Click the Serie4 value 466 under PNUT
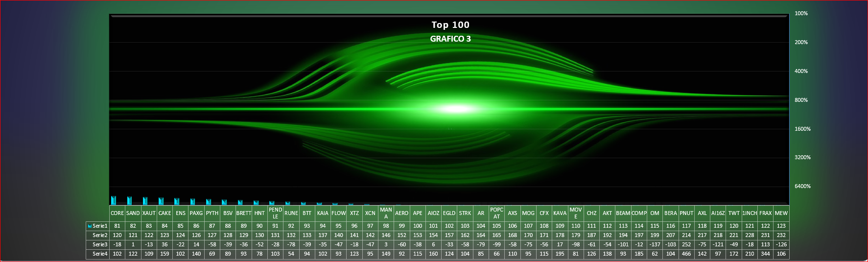This screenshot has height=262, width=868. (686, 254)
